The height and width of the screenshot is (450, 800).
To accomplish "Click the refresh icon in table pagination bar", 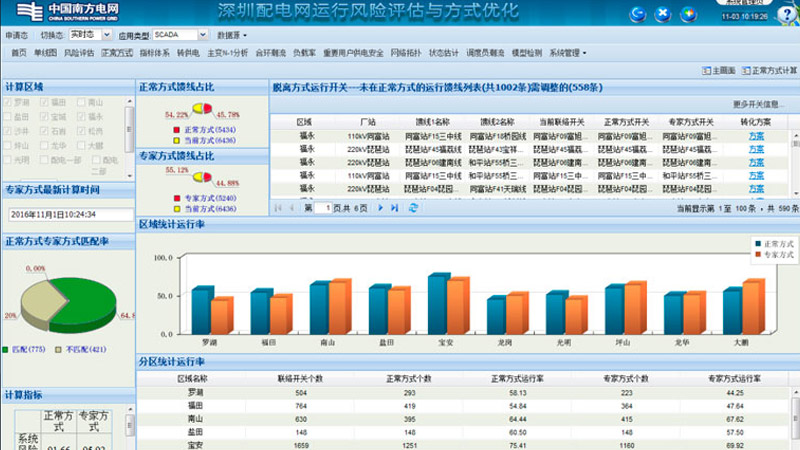I will tap(413, 208).
